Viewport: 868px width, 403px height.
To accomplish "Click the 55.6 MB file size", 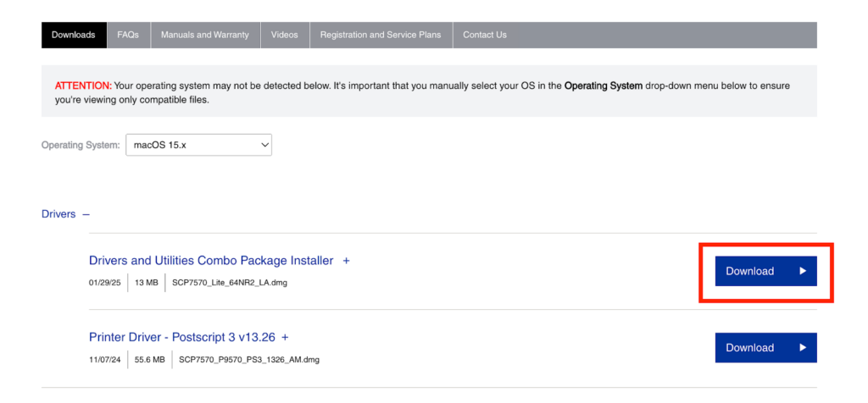I will [x=150, y=360].
